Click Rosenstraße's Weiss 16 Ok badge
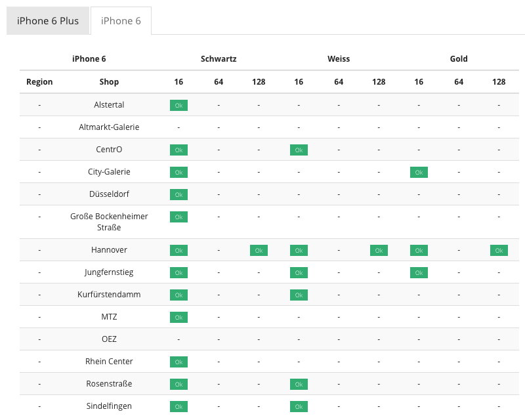Image resolution: width=525 pixels, height=420 pixels. (299, 384)
